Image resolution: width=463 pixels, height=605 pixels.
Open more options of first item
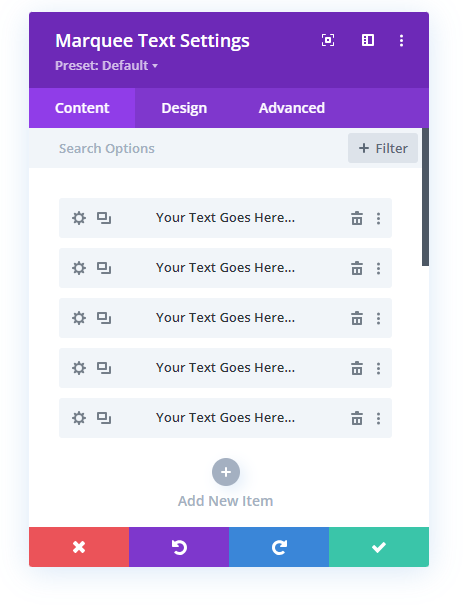379,218
